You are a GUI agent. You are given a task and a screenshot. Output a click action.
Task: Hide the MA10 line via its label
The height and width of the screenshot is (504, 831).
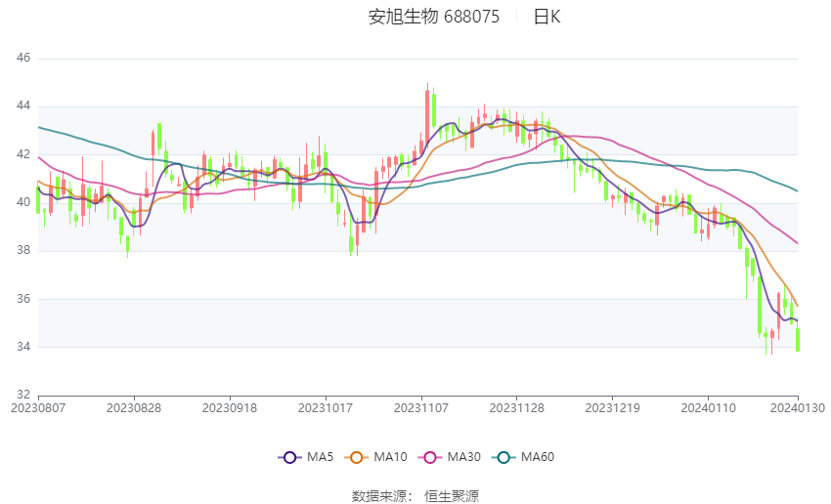click(390, 457)
